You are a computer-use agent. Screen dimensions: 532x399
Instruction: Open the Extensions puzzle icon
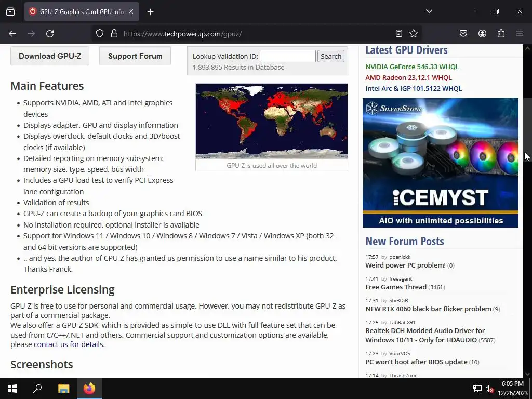[x=501, y=33]
